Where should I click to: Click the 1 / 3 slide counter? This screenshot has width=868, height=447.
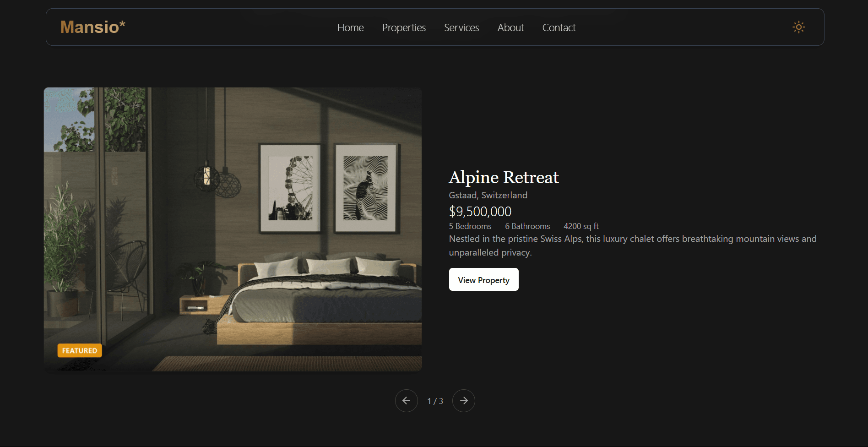pos(435,401)
